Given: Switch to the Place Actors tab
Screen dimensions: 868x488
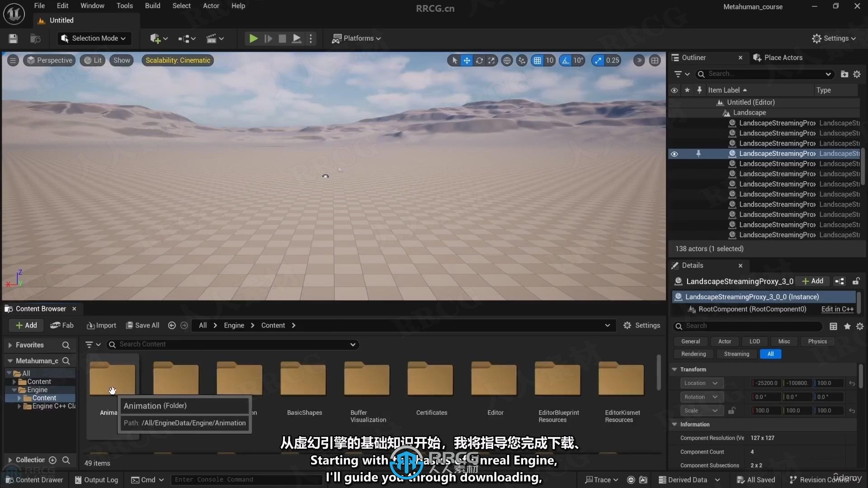Looking at the screenshot, I should point(778,57).
